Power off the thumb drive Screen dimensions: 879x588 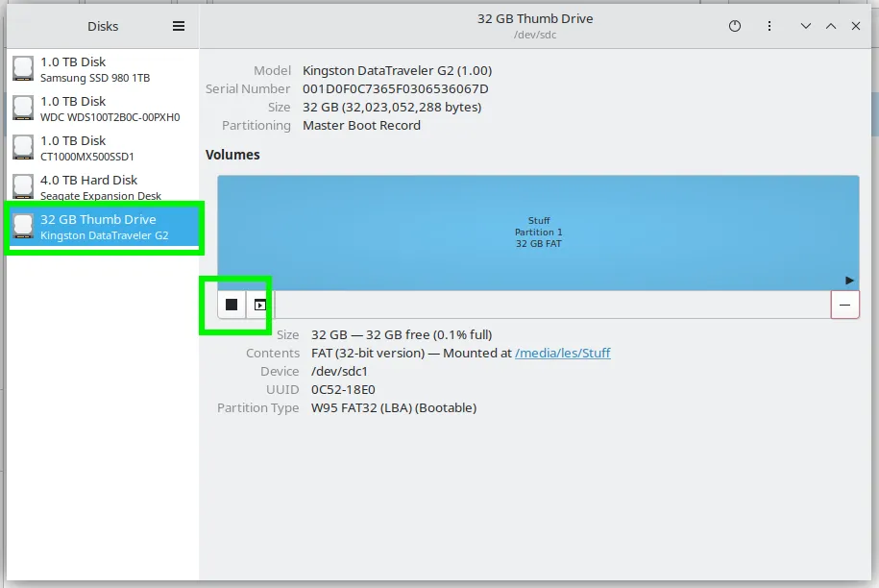(x=734, y=26)
